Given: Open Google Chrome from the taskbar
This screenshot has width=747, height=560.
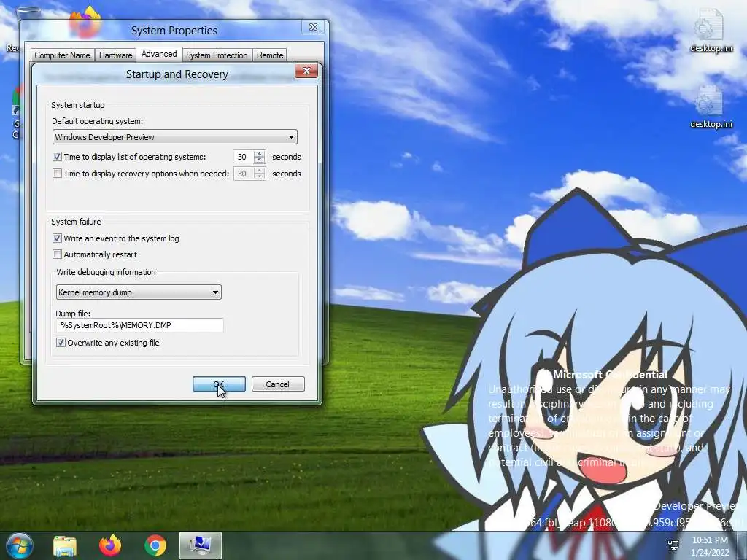Looking at the screenshot, I should [x=155, y=545].
